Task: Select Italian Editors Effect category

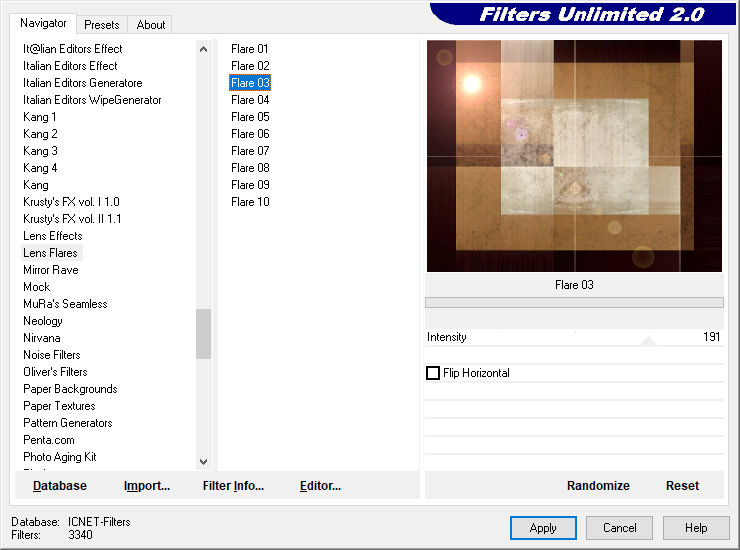Action: tap(70, 66)
